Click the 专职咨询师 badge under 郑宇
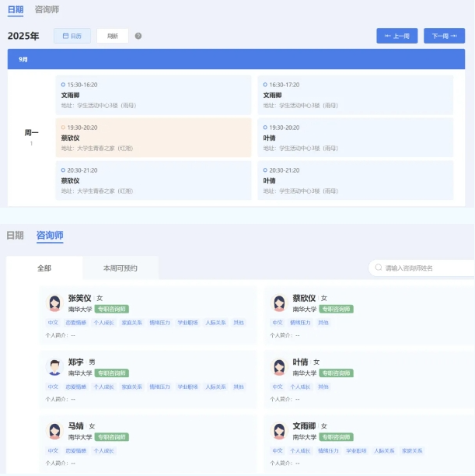Viewport: 475px width, 476px height. (x=112, y=373)
